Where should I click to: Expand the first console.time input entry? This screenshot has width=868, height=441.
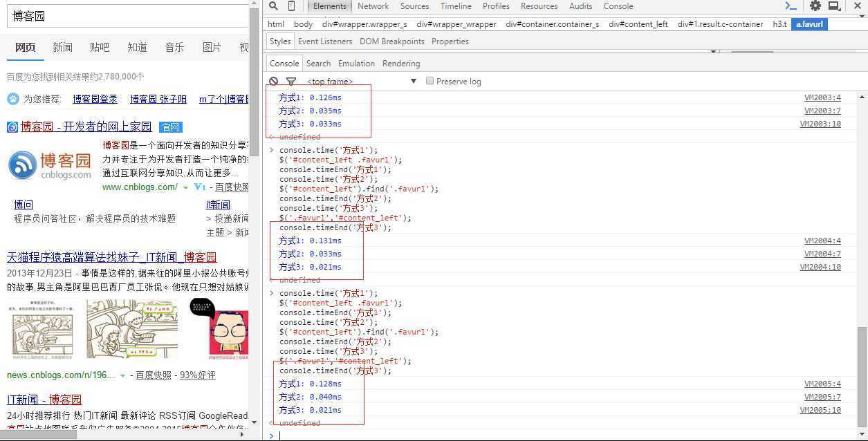pyautogui.click(x=272, y=150)
